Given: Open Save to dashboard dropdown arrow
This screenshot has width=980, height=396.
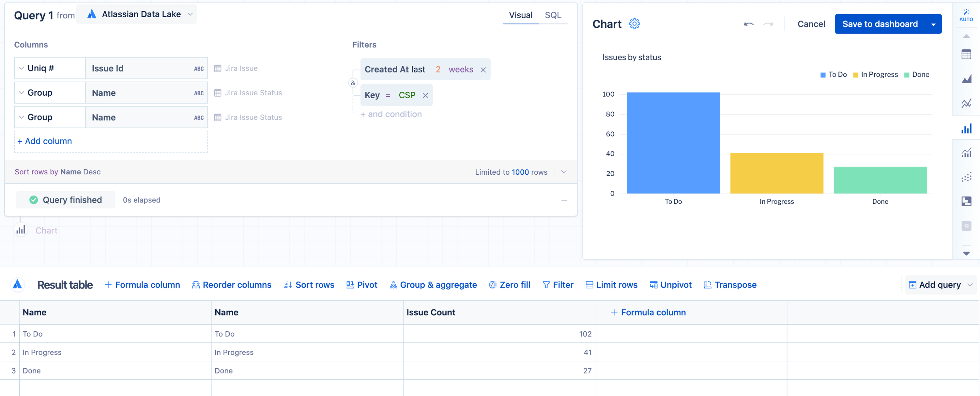Looking at the screenshot, I should 933,24.
